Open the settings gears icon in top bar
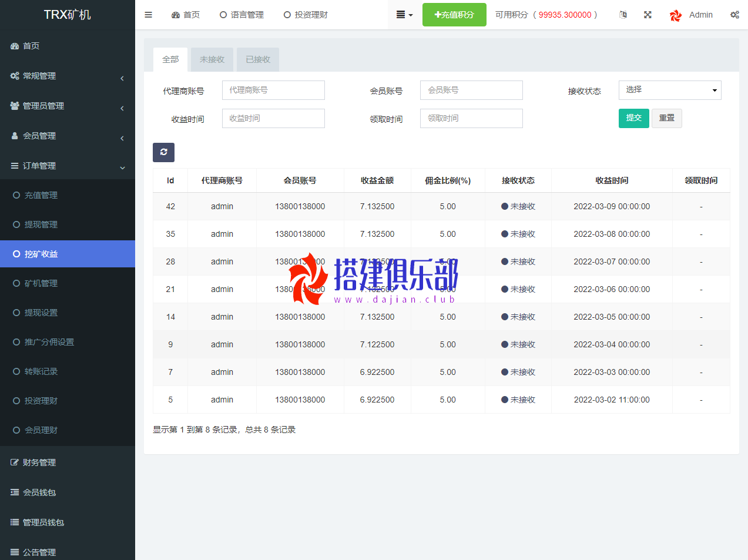Viewport: 748px width, 560px height. (x=734, y=15)
